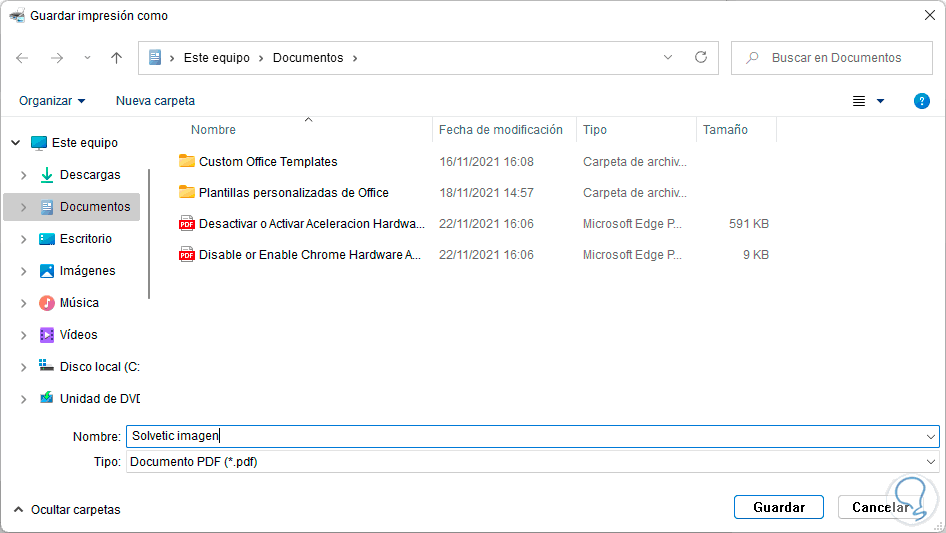Open the Tipo file type dropdown
The height and width of the screenshot is (533, 946).
[932, 462]
